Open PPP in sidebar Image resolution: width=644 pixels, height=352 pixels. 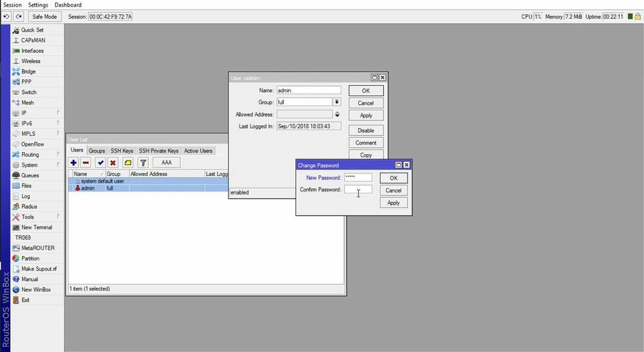coord(37,82)
